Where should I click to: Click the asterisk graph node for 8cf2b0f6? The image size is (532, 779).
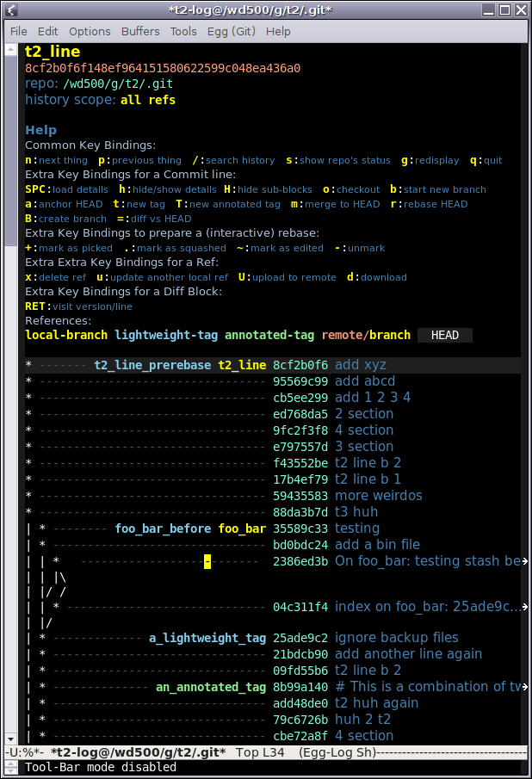pyautogui.click(x=28, y=365)
